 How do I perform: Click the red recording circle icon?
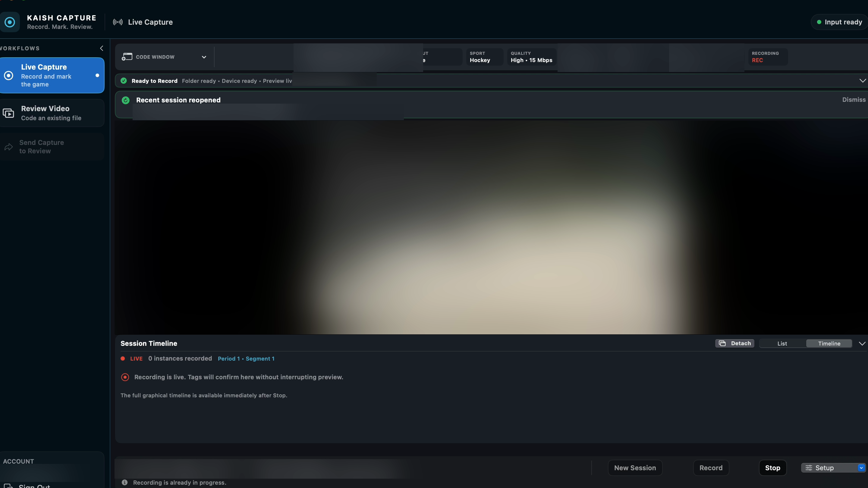pos(125,377)
